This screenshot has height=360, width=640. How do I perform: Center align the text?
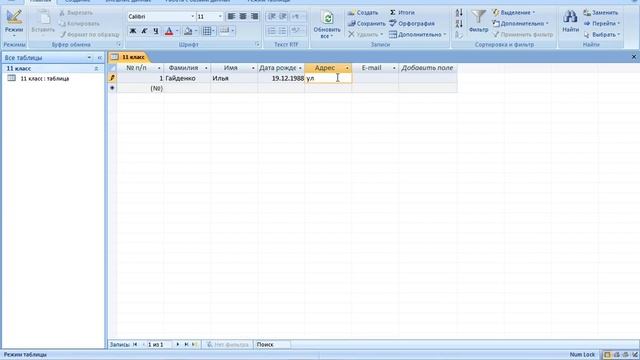point(243,16)
